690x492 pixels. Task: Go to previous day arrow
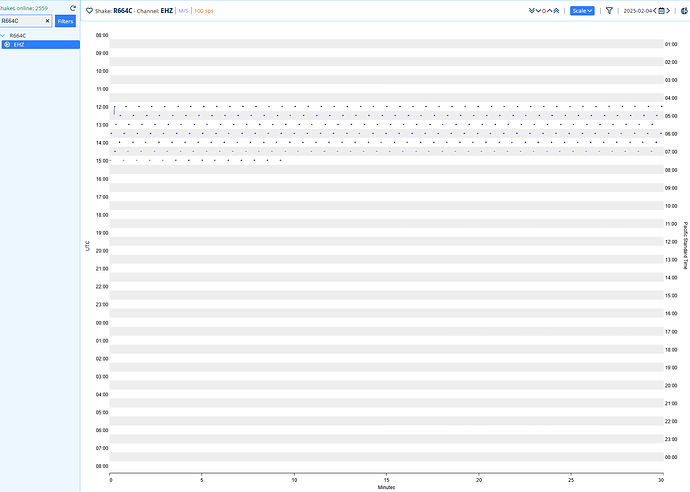(655, 11)
